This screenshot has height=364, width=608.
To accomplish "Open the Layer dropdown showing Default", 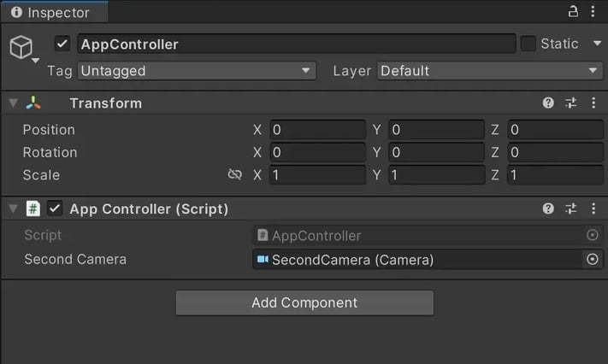I will (490, 71).
